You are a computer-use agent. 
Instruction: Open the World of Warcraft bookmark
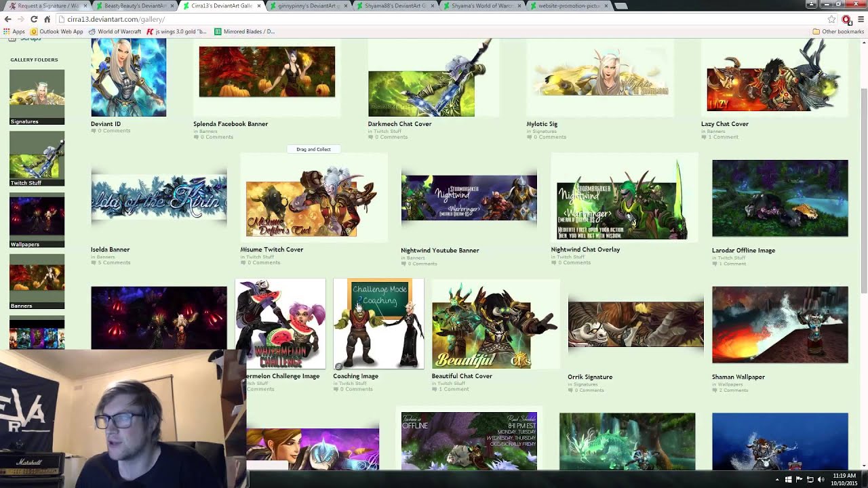(115, 31)
